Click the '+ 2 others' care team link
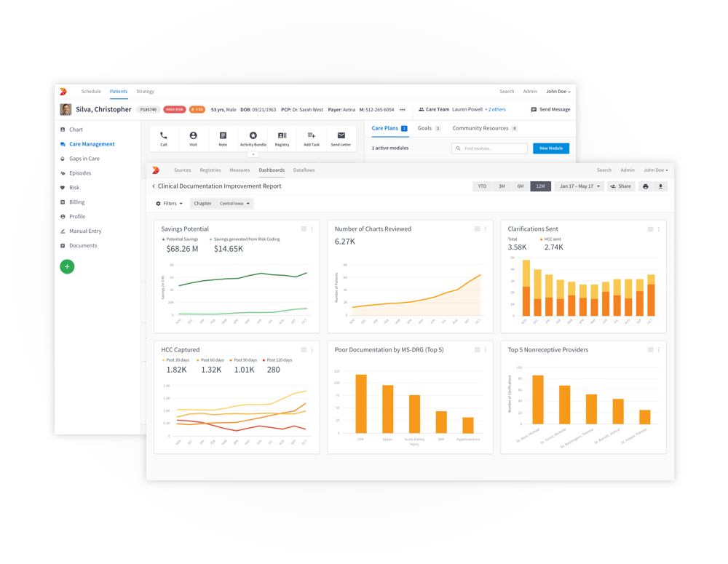Image resolution: width=728 pixels, height=564 pixels. coord(496,110)
